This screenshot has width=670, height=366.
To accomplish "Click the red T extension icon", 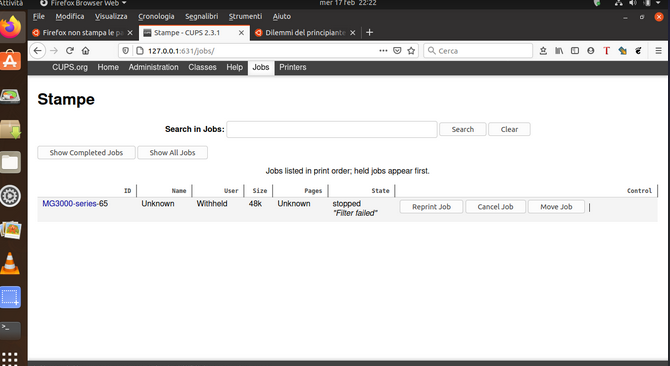I will tap(606, 51).
